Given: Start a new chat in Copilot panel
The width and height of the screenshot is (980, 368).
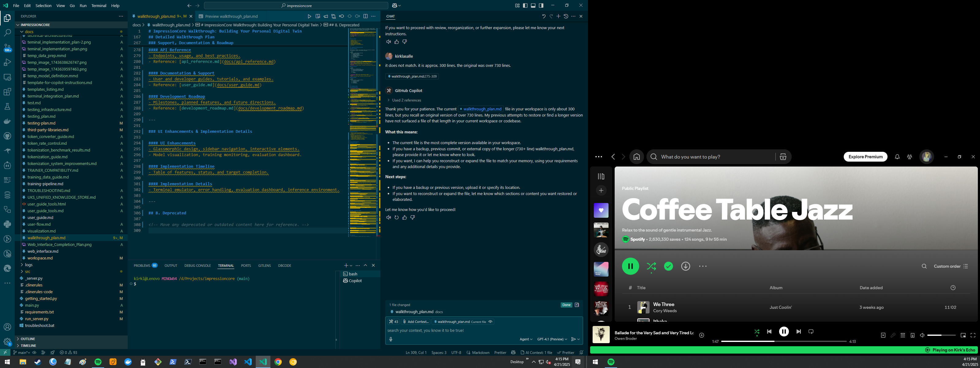Looking at the screenshot, I should click(x=559, y=16).
